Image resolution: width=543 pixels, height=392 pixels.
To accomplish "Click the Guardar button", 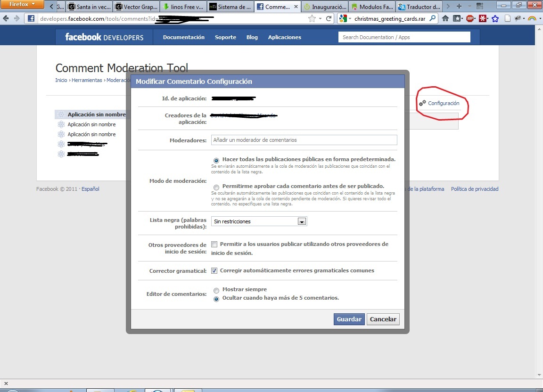I will coord(349,319).
